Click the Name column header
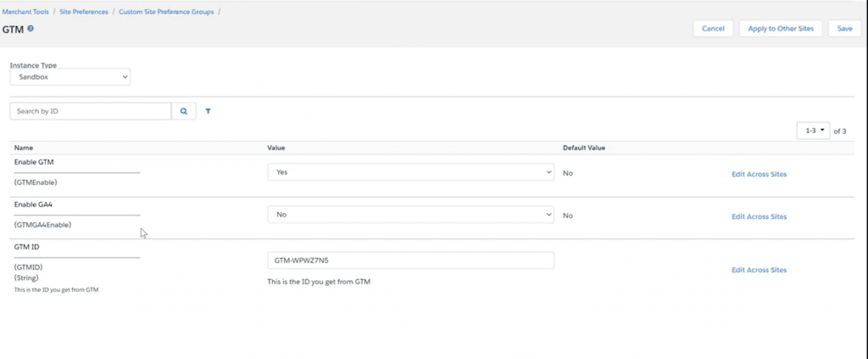The height and width of the screenshot is (359, 868). coord(24,148)
